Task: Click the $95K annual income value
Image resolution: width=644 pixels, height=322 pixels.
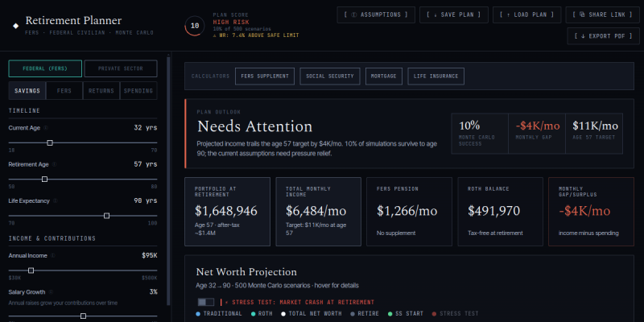Action: (150, 255)
